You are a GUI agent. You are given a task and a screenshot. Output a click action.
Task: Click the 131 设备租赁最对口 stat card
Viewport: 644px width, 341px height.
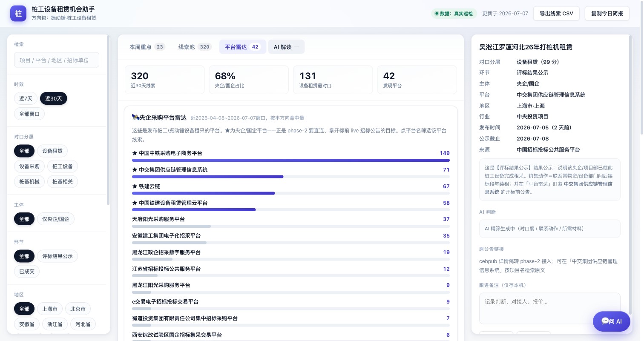tap(333, 80)
